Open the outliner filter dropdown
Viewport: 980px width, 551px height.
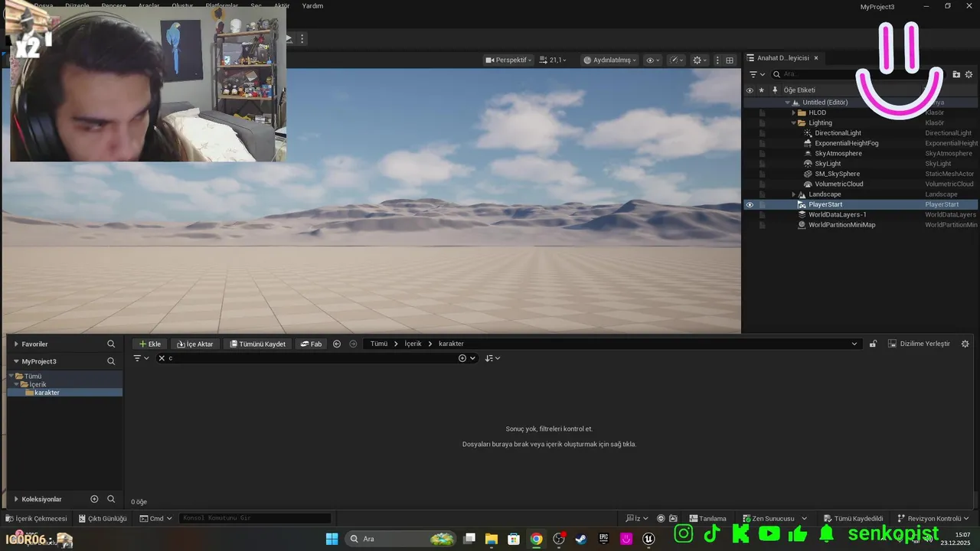(x=756, y=74)
